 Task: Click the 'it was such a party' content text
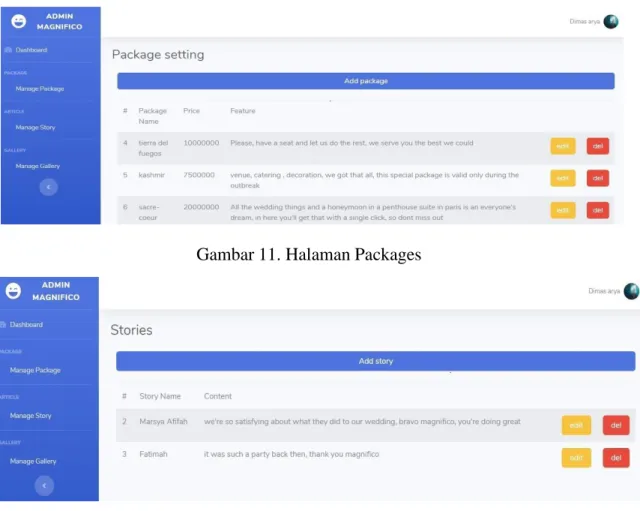[291, 454]
